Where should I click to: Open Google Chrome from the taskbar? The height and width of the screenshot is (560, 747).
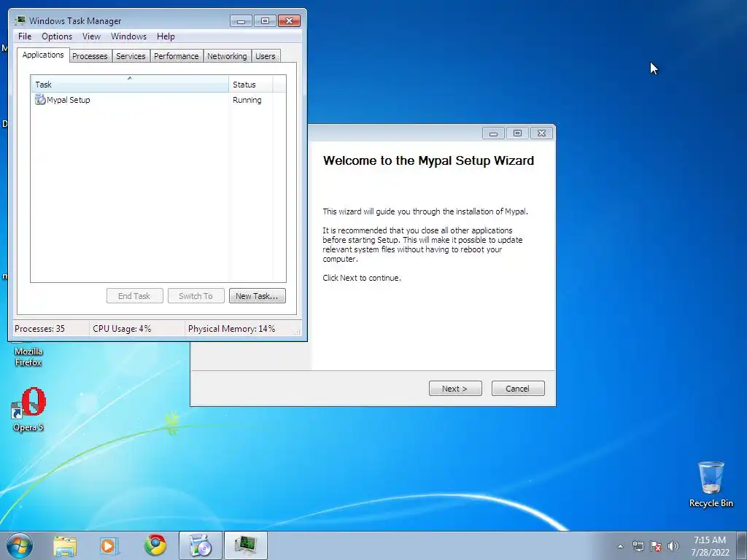[155, 545]
